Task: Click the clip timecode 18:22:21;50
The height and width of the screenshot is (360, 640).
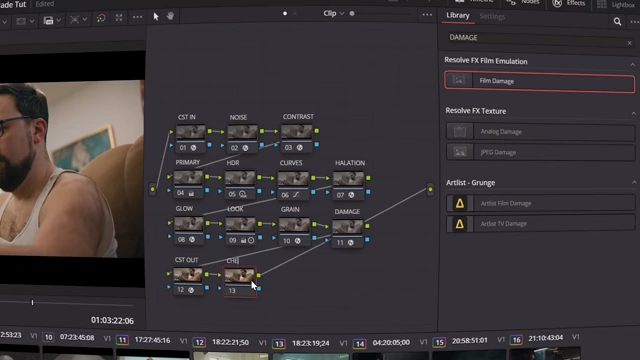Action: pyautogui.click(x=231, y=342)
